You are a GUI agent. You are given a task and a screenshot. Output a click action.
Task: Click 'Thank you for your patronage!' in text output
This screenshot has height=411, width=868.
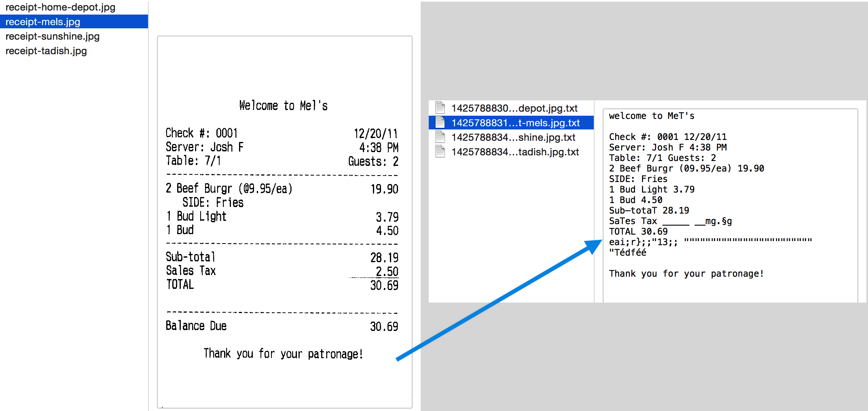(686, 273)
